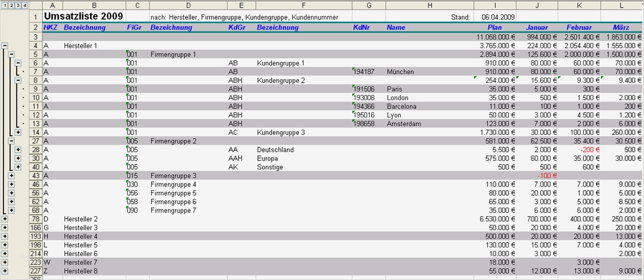The width and height of the screenshot is (644, 280).
Task: Select column B header
Action: [94, 5]
